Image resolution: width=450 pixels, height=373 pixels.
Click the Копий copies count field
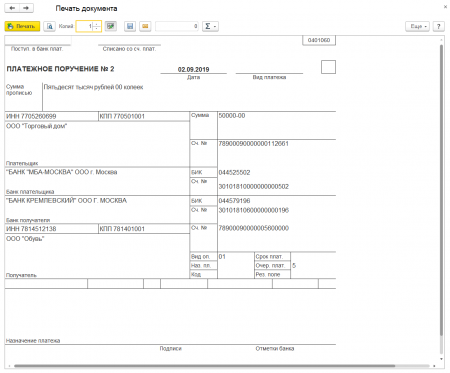click(x=84, y=26)
